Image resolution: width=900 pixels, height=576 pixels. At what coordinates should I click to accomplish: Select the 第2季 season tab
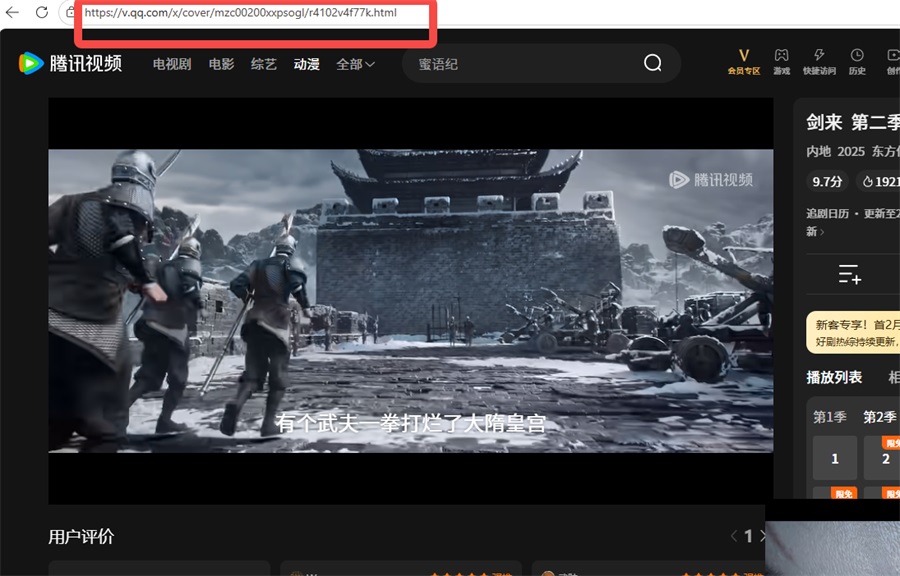(x=880, y=417)
